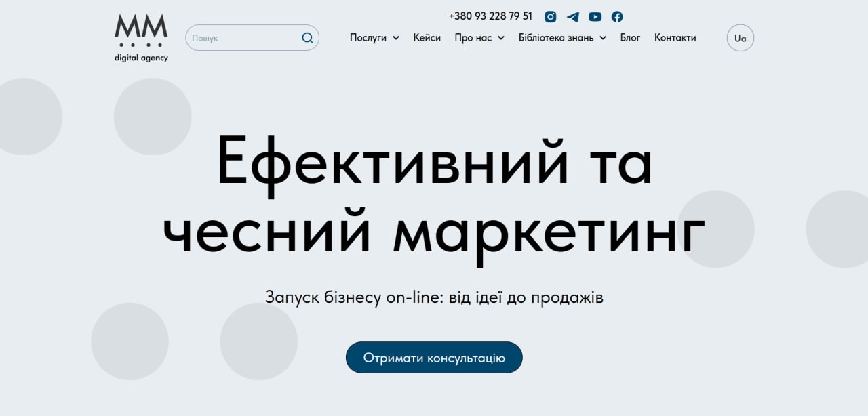Click the Запуск бізнесу on-line subtitle text
The image size is (868, 416).
pos(434,297)
